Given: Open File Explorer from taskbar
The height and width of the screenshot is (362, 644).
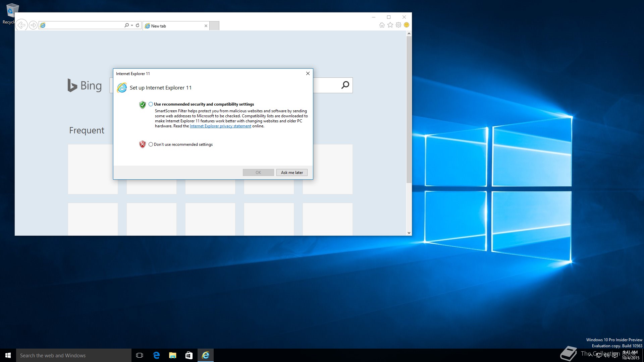Looking at the screenshot, I should tap(173, 355).
